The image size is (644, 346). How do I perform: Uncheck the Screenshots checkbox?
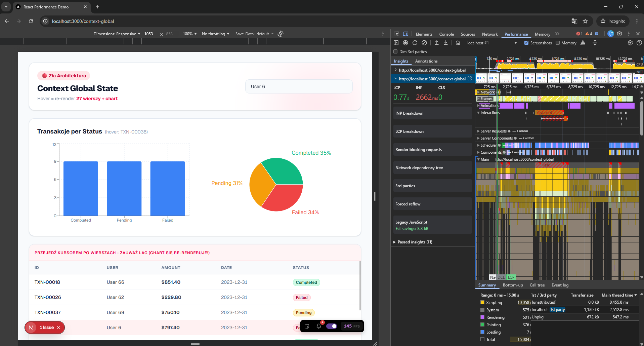(x=526, y=43)
